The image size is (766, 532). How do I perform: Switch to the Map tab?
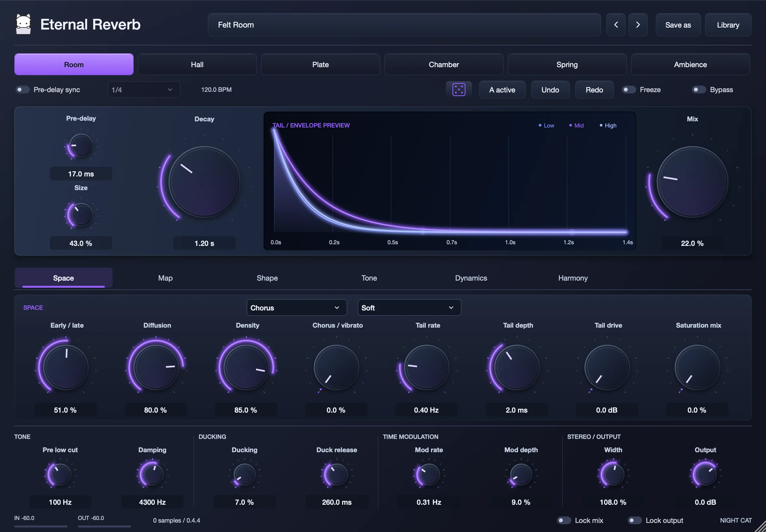tap(166, 278)
